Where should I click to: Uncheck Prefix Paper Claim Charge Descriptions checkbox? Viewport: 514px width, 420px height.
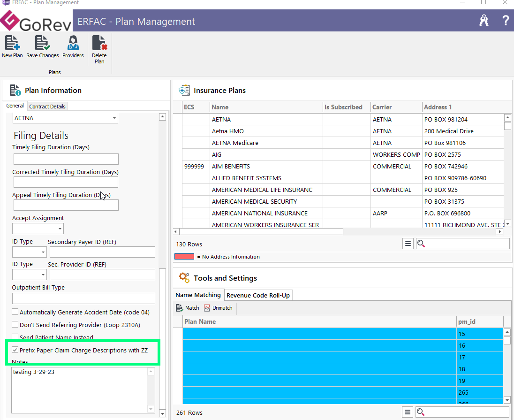click(15, 350)
